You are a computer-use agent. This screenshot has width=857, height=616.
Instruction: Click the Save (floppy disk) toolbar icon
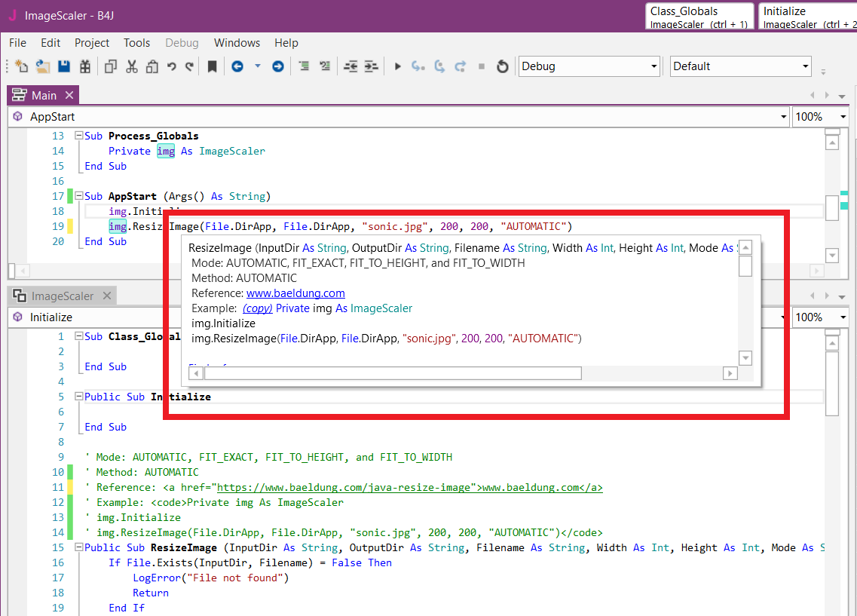coord(64,66)
